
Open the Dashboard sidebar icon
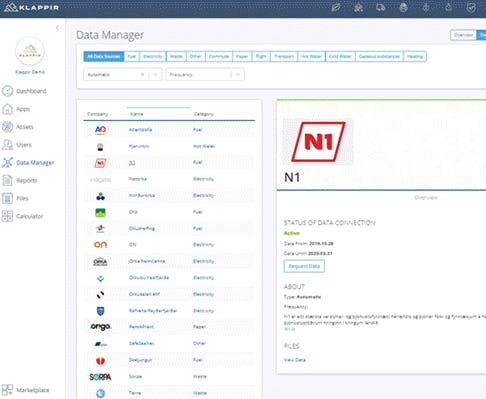[7, 91]
